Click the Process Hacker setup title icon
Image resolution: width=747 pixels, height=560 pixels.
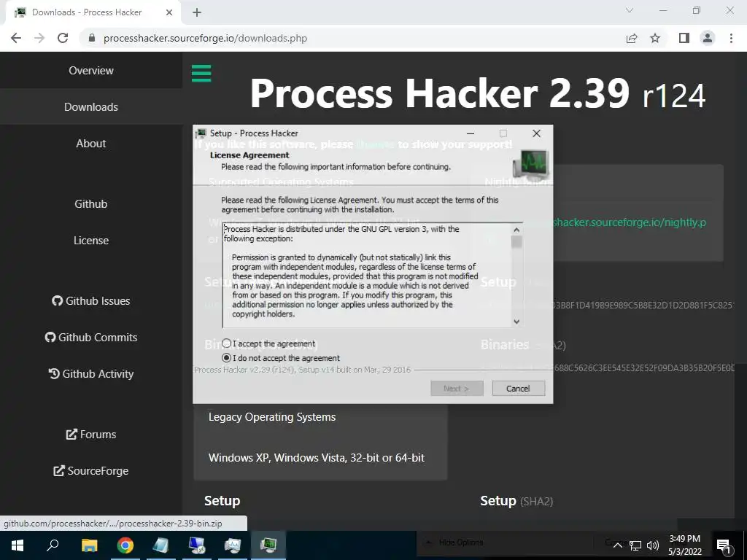click(x=201, y=133)
